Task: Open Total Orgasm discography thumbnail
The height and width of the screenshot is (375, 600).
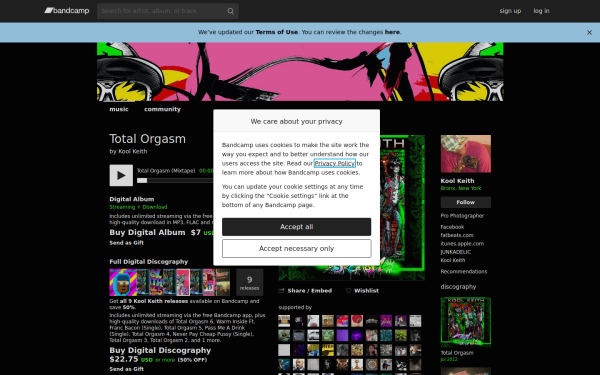Action: [465, 322]
